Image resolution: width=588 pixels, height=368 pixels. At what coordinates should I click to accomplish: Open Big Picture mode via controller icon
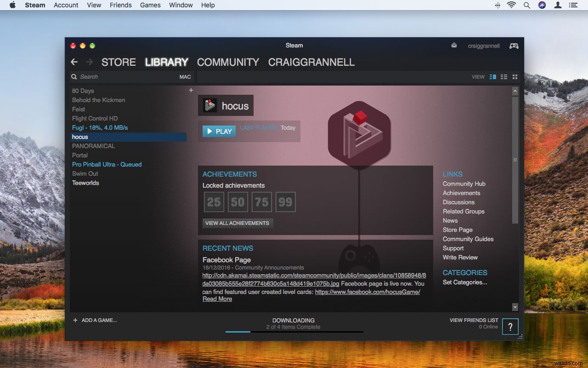514,46
